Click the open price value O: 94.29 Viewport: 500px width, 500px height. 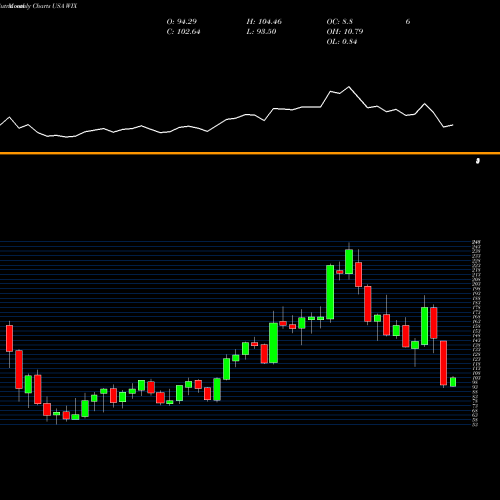coord(182,22)
